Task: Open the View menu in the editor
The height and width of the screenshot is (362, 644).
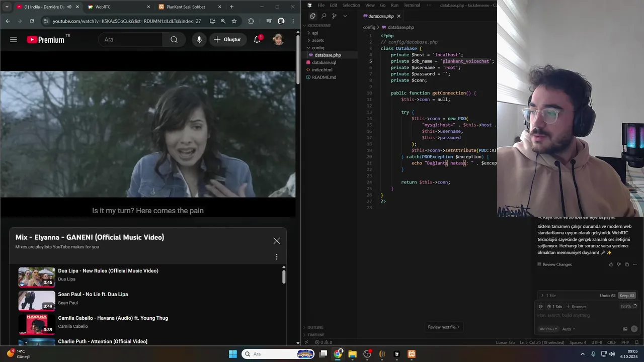Action: point(370,5)
